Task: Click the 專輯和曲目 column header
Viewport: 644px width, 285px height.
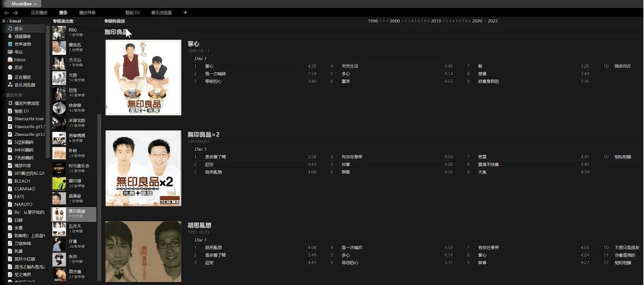Action: 115,21
